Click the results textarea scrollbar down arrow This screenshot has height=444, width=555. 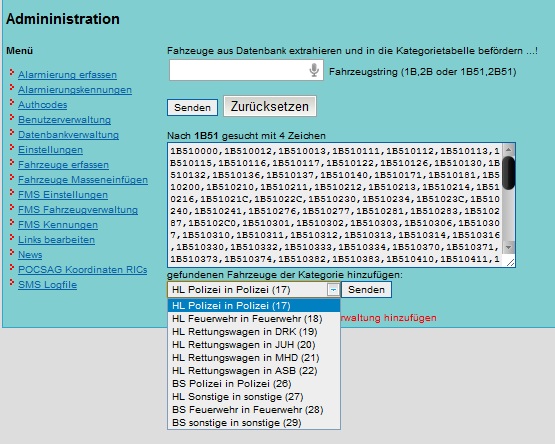tap(509, 247)
